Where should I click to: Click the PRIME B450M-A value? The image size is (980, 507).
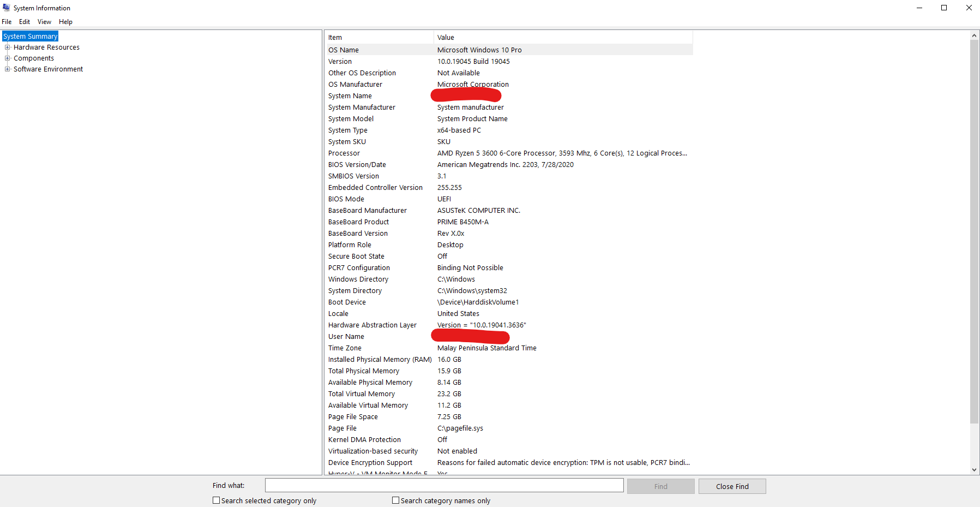463,222
